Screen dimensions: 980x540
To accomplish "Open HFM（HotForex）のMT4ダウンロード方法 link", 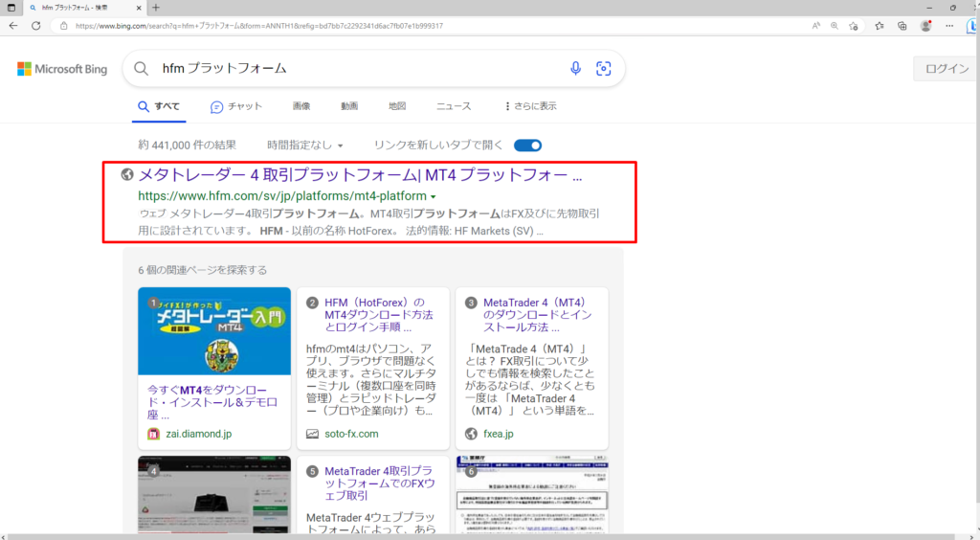I will (x=379, y=315).
